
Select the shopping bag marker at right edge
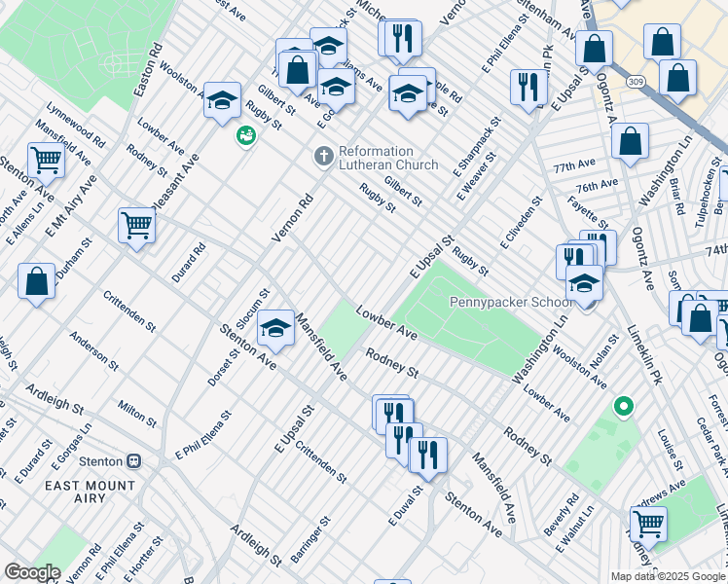pos(700,319)
